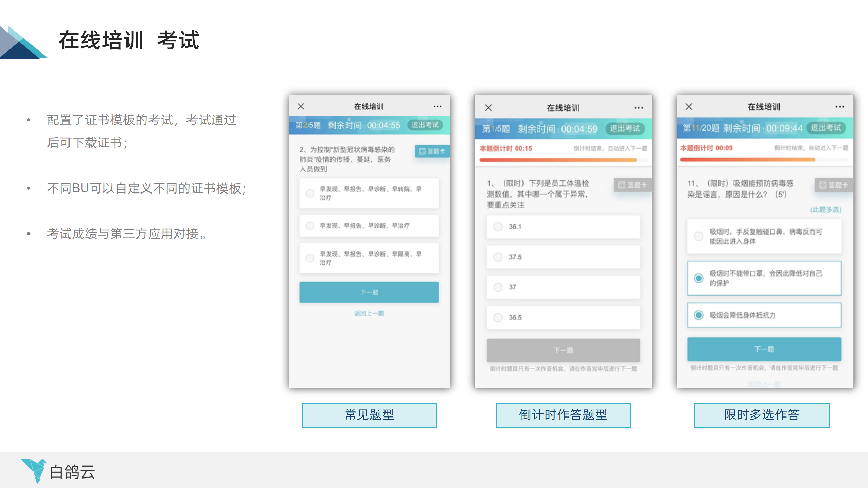Open 答题卡 on the third phone

click(833, 185)
